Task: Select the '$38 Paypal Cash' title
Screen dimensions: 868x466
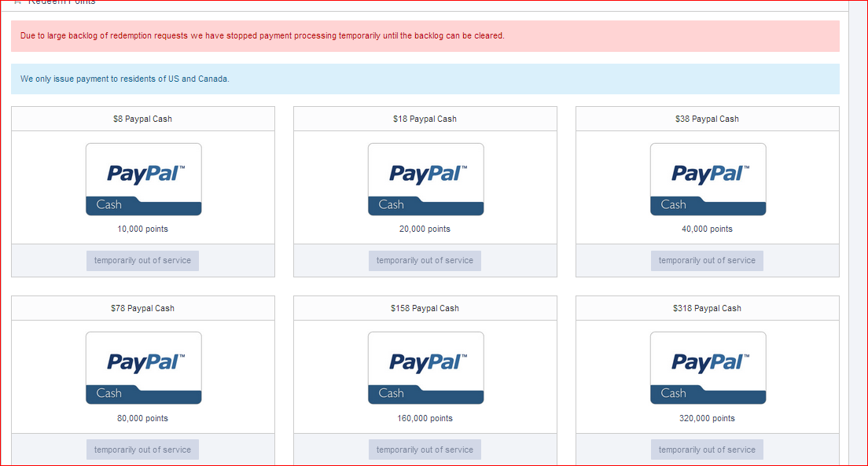Action: pyautogui.click(x=707, y=119)
